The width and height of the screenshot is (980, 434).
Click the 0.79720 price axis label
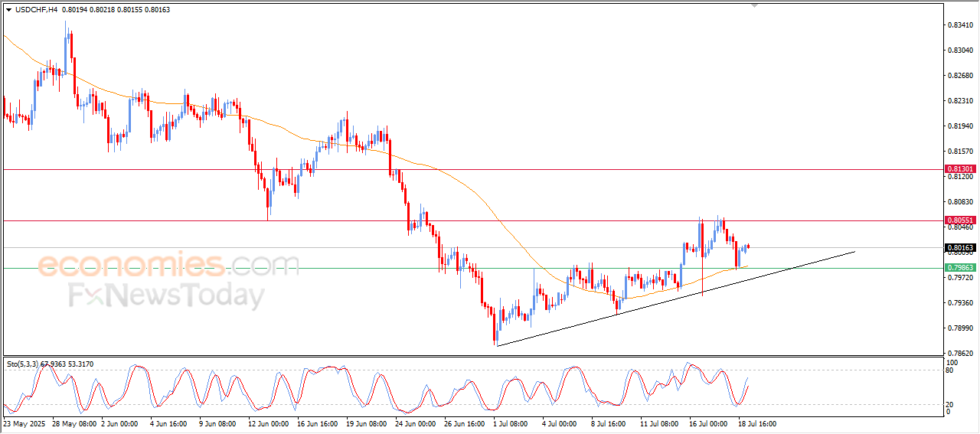[961, 278]
